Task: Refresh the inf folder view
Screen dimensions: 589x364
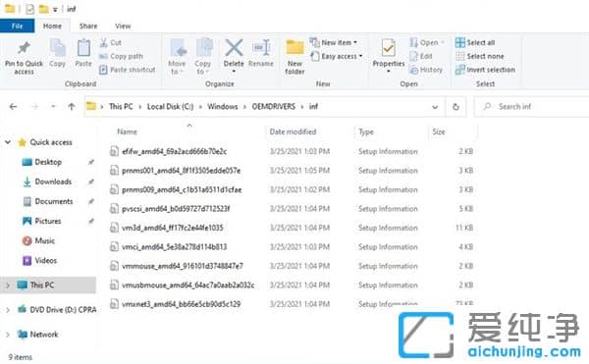Action: coord(455,107)
